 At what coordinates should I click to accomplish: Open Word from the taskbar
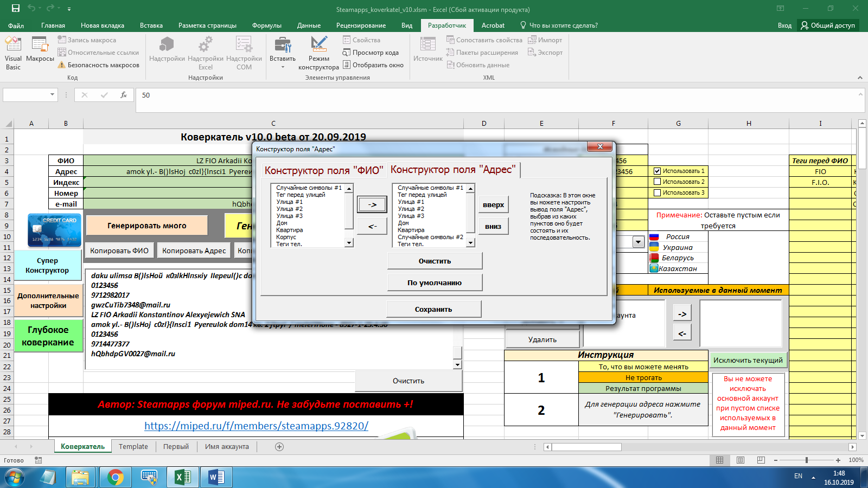(x=216, y=477)
